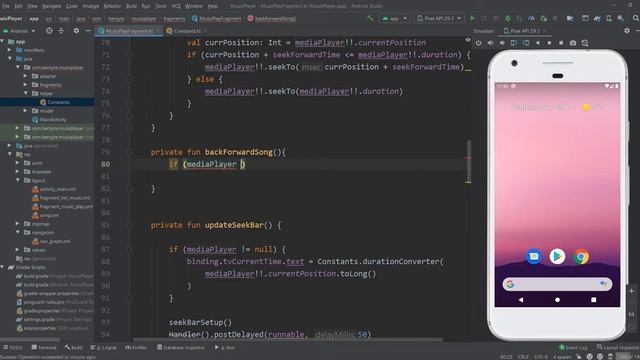Collapse the helper package folder
Screen dimensions: 640x360
point(26,93)
